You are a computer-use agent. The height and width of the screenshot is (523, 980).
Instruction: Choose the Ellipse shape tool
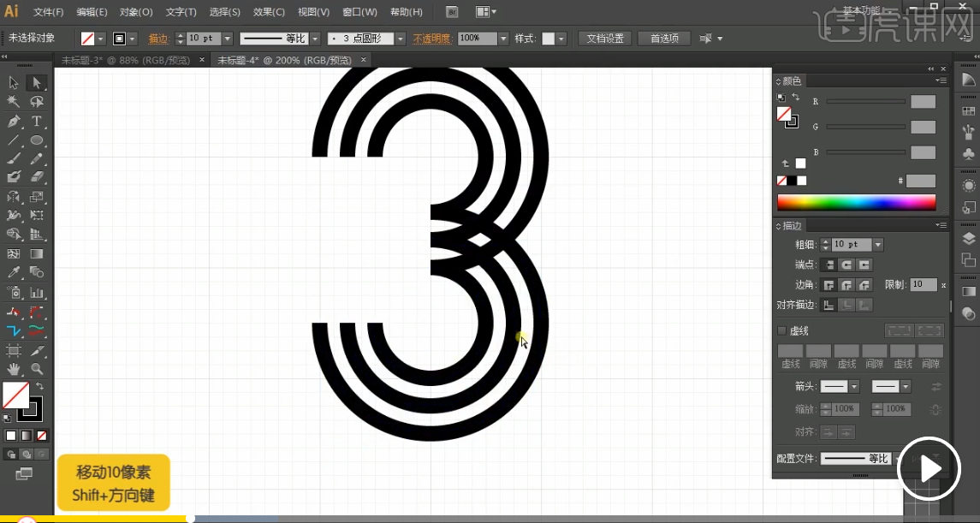pos(37,140)
